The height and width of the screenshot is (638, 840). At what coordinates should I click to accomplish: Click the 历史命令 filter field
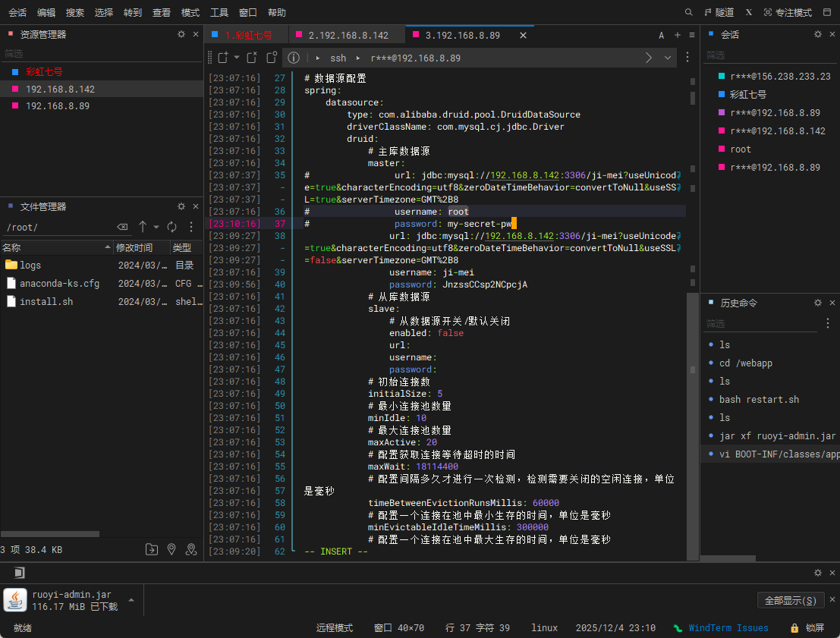point(761,324)
